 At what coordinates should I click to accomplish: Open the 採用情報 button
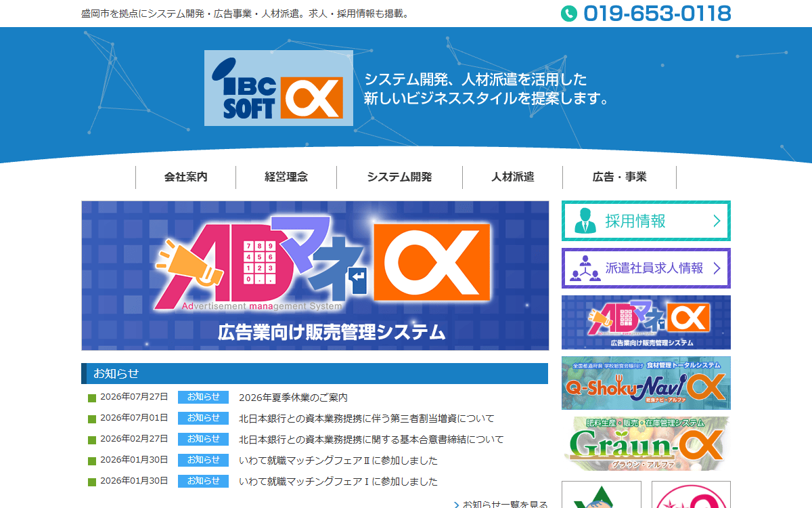pyautogui.click(x=646, y=221)
